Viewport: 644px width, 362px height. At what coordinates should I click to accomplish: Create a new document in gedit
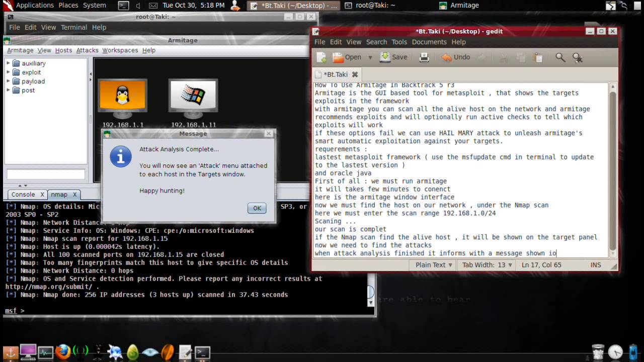321,57
